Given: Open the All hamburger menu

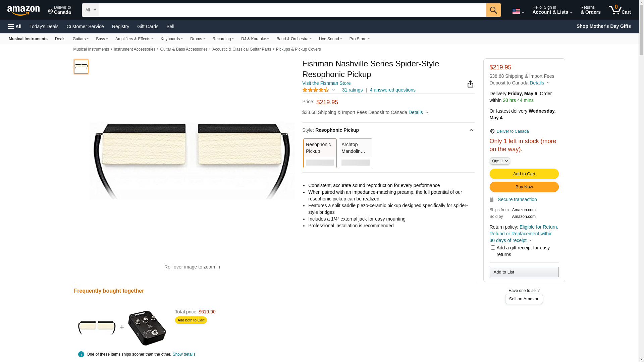Looking at the screenshot, I should (15, 26).
